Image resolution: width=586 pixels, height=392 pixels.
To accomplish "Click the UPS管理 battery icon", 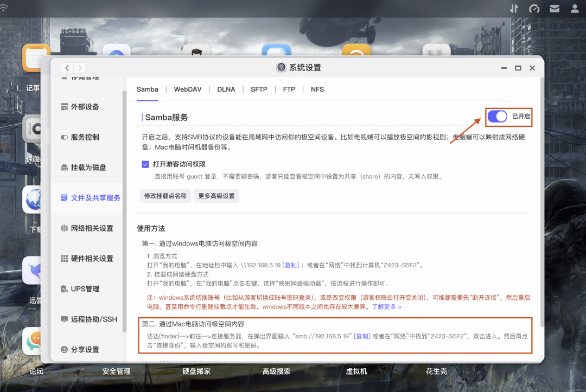I will point(64,288).
